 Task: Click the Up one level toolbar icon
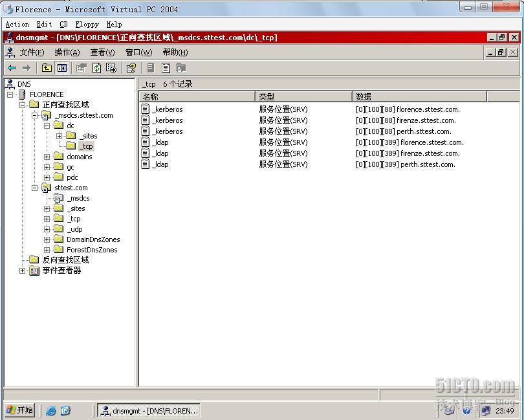pyautogui.click(x=47, y=68)
